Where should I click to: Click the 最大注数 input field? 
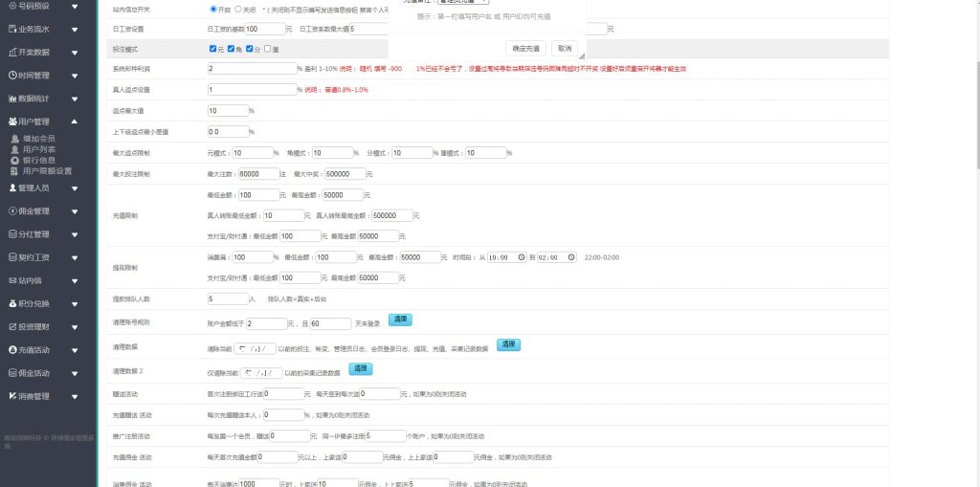(258, 174)
